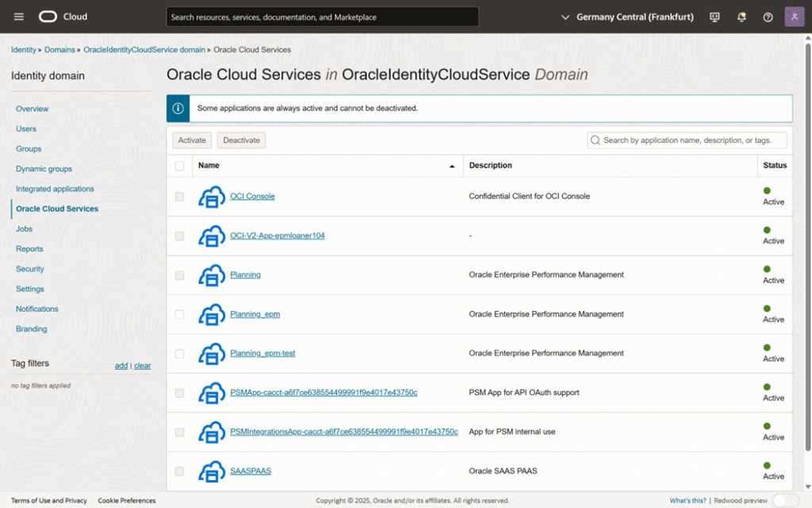Check the select-all header checkbox
The width and height of the screenshot is (812, 508).
click(179, 166)
